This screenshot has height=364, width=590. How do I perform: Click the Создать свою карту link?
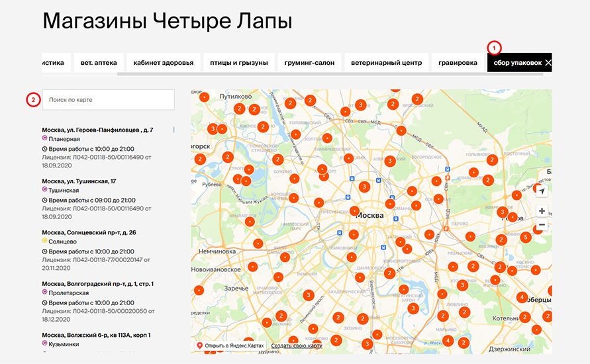(296, 345)
